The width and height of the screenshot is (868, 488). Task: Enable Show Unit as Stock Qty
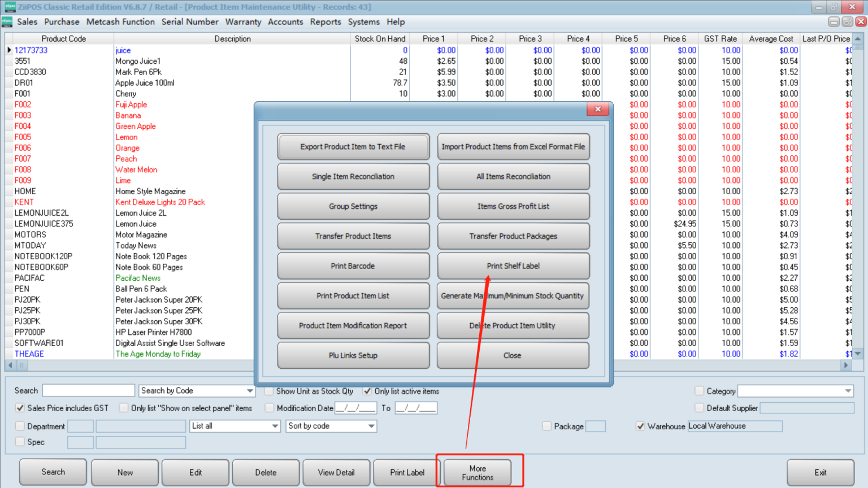click(x=270, y=391)
